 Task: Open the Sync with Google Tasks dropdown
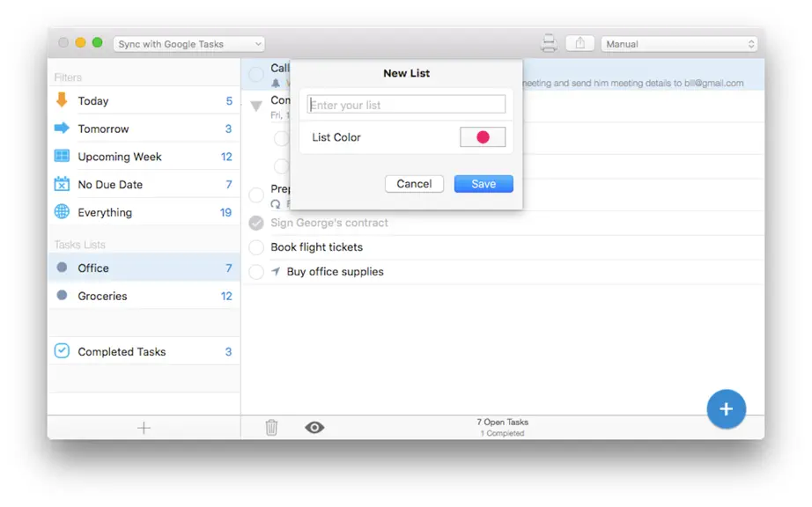[189, 44]
